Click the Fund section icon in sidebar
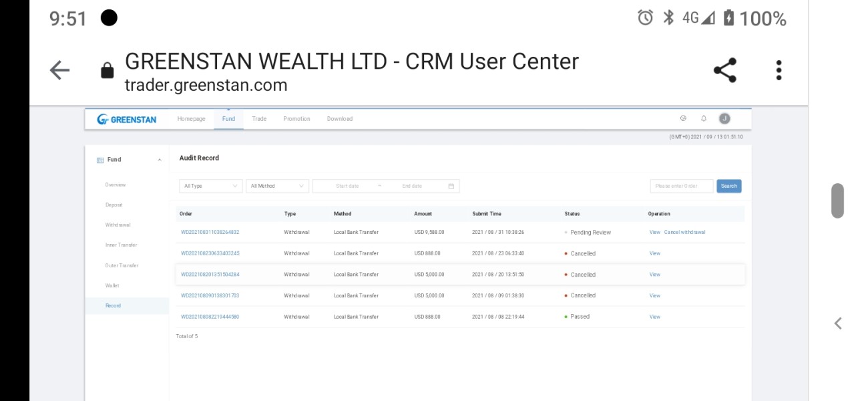Image resolution: width=868 pixels, height=401 pixels. pos(100,160)
